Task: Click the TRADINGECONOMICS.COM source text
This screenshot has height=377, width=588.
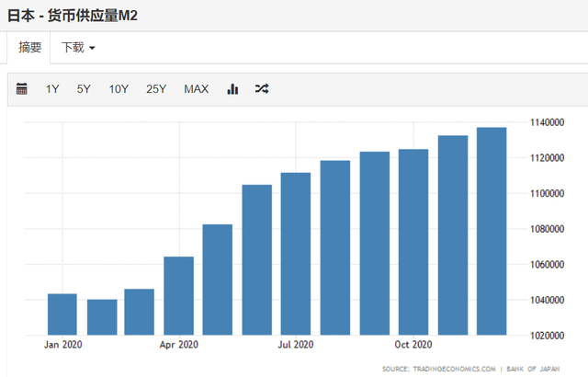Action: tap(443, 367)
